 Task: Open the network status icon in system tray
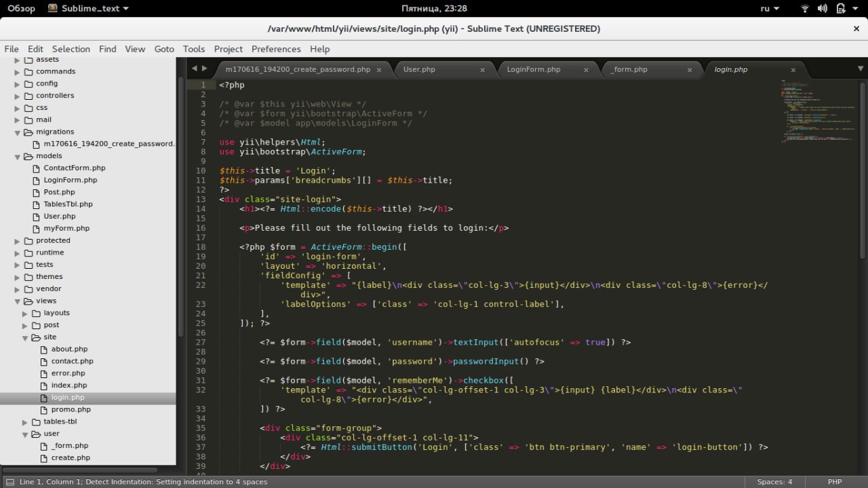pyautogui.click(x=805, y=9)
